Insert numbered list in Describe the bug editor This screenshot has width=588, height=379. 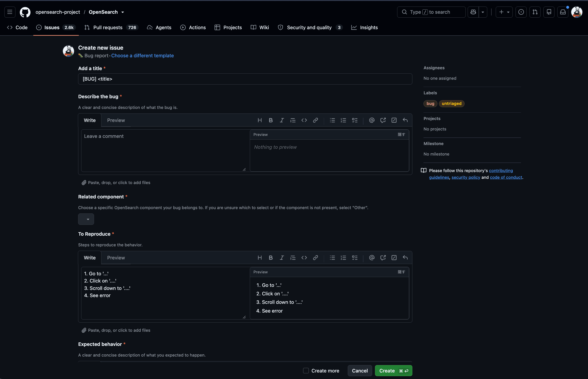343,120
